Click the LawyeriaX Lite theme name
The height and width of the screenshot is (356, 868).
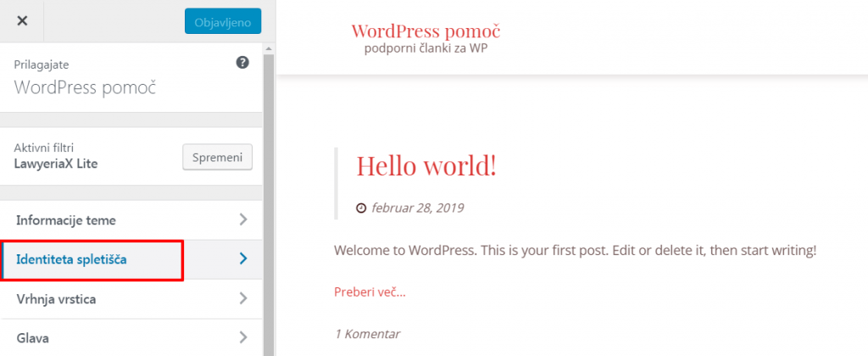pos(56,164)
